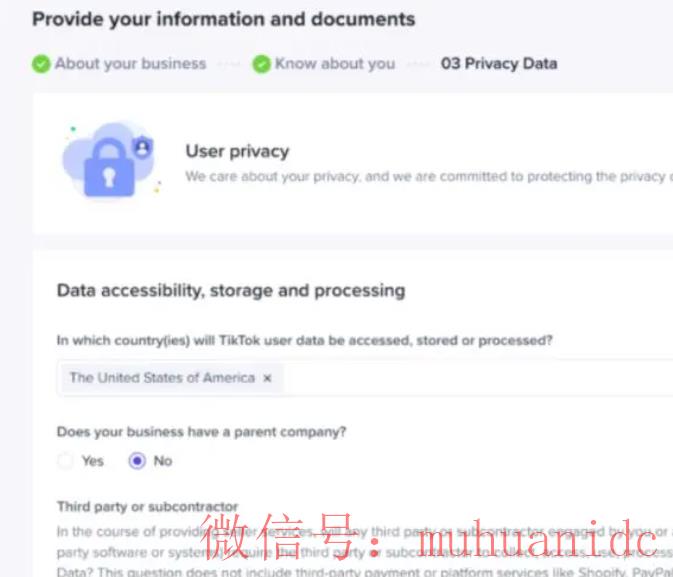Select Yes for parent company
Image resolution: width=673 pixels, height=577 pixels.
point(66,461)
